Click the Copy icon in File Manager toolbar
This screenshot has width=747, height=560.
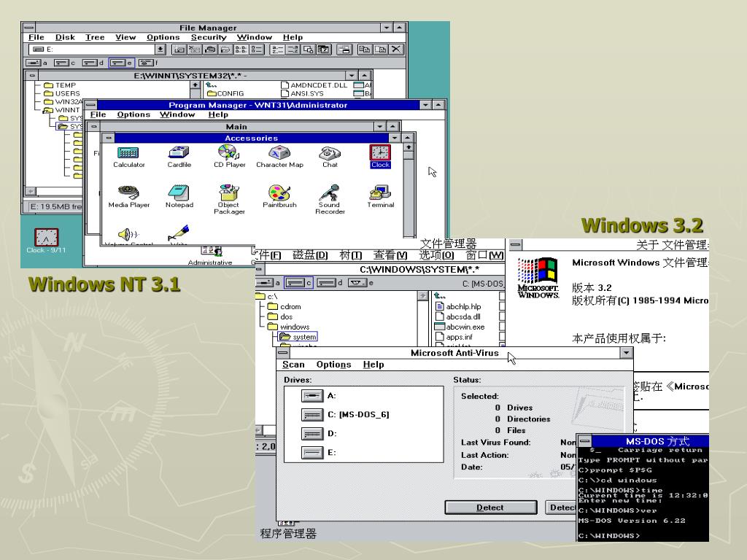(x=365, y=49)
